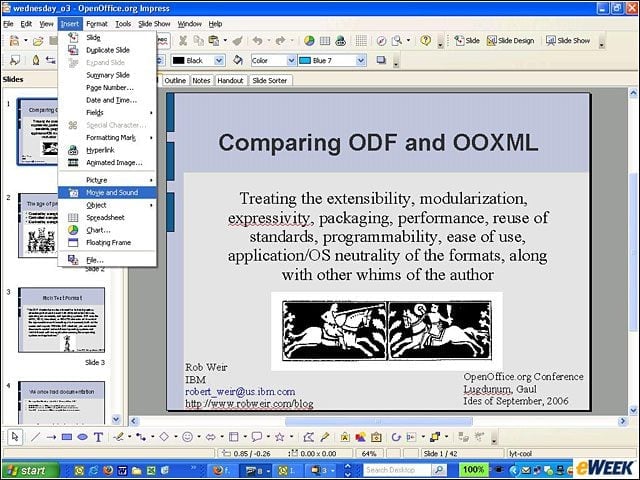Undo the last action
Viewport: 640px width, 480px height.
pos(258,40)
